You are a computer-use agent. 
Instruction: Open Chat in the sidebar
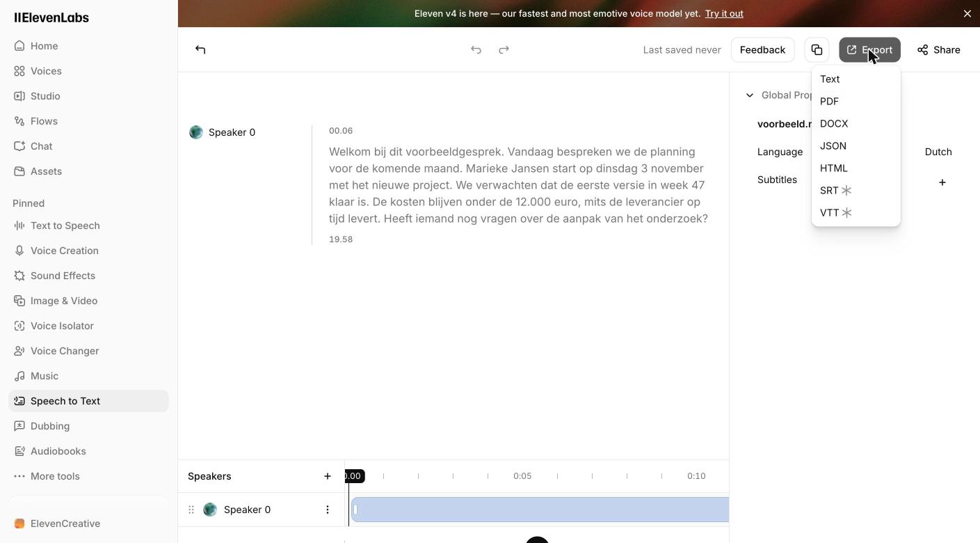coord(88,146)
